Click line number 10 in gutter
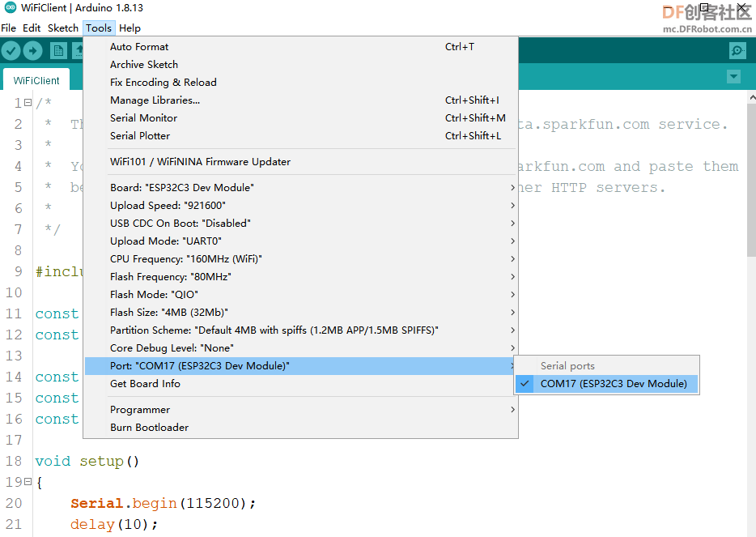This screenshot has height=537, width=756. point(14,293)
